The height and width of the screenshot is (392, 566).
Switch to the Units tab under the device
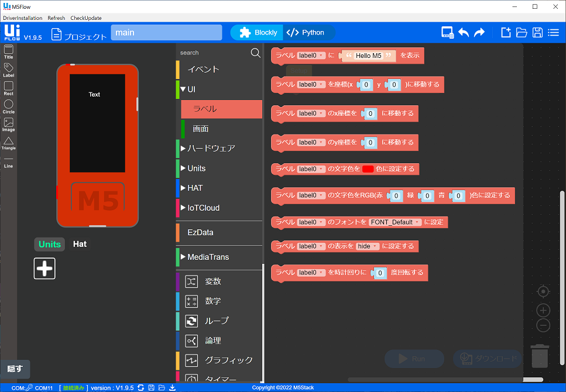(x=49, y=245)
